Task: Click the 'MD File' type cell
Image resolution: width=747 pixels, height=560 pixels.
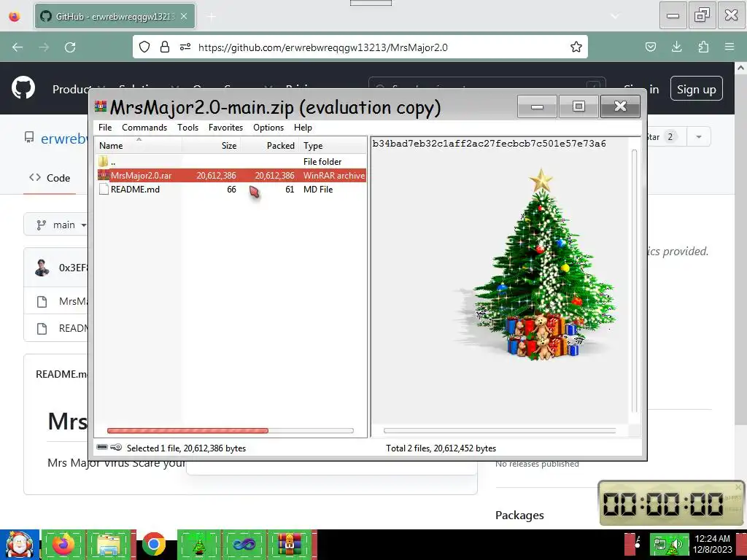Action: tap(318, 190)
